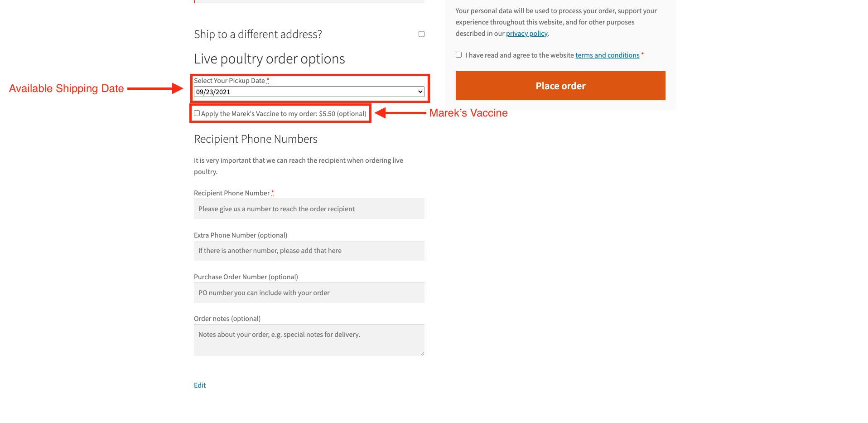Click the required asterisk beside Recipient Phone Number
Image resolution: width=868 pixels, height=423 pixels.
[272, 193]
